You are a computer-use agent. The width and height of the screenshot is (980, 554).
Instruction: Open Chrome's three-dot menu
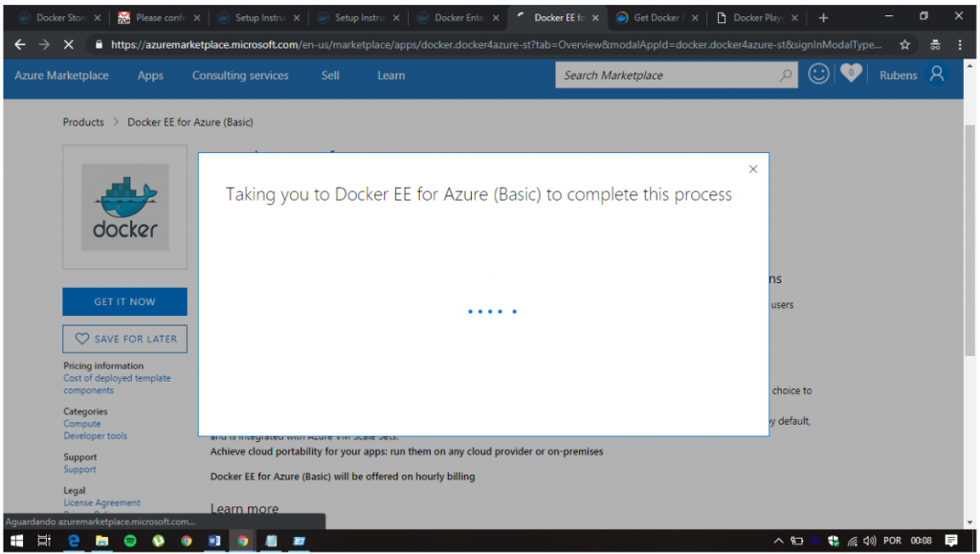(x=960, y=45)
